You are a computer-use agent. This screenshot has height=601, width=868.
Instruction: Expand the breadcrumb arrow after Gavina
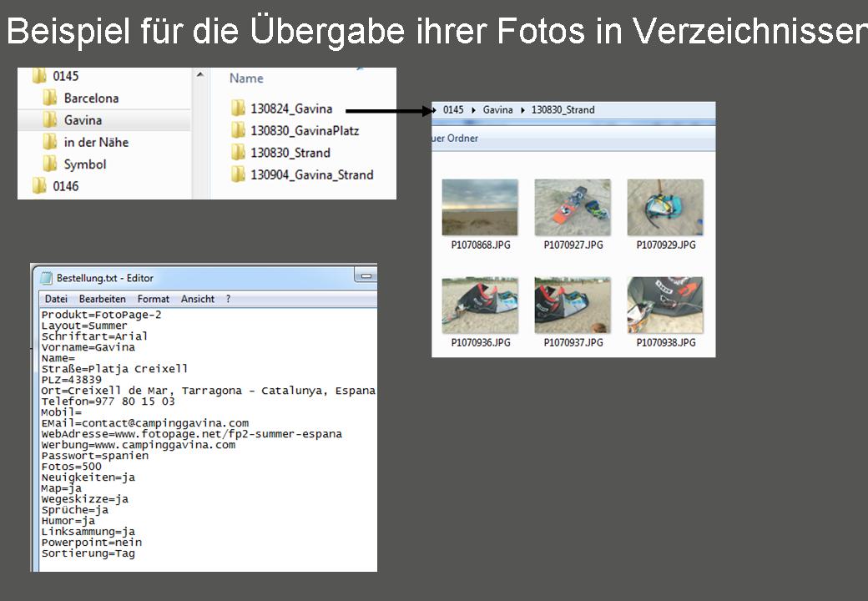point(522,110)
